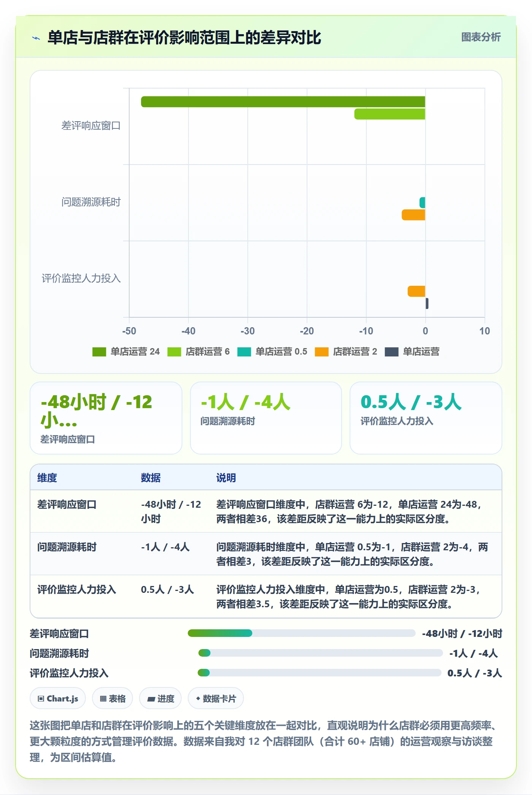Click the 表格 tag chip
The height and width of the screenshot is (795, 532).
pyautogui.click(x=112, y=698)
